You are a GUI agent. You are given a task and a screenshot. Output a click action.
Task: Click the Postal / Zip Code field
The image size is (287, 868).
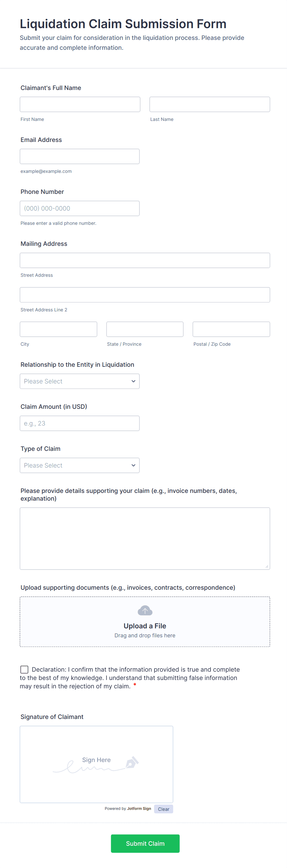pyautogui.click(x=231, y=329)
